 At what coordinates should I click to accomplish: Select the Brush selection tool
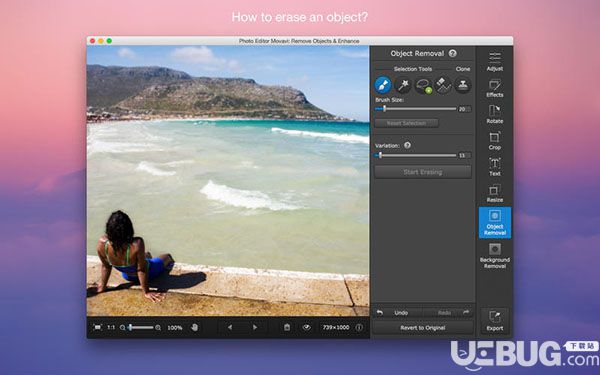click(383, 85)
